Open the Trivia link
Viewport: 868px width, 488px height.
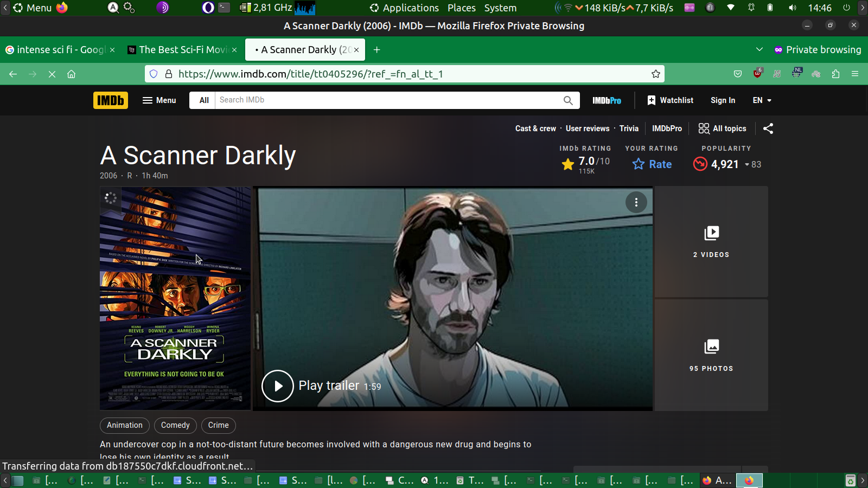tap(629, 129)
